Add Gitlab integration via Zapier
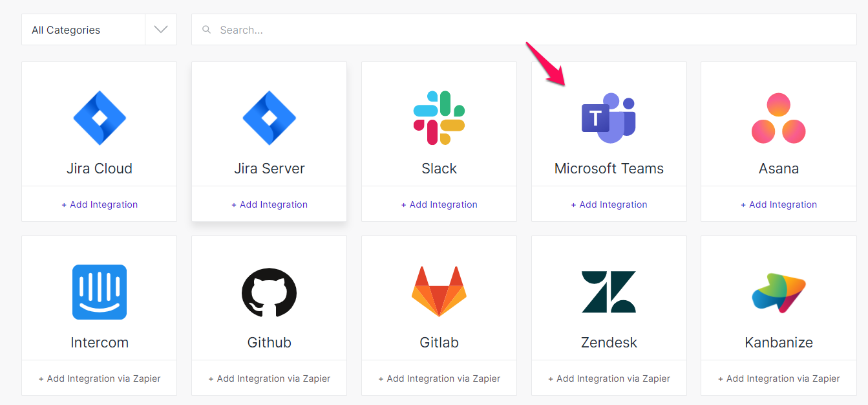 coord(439,378)
